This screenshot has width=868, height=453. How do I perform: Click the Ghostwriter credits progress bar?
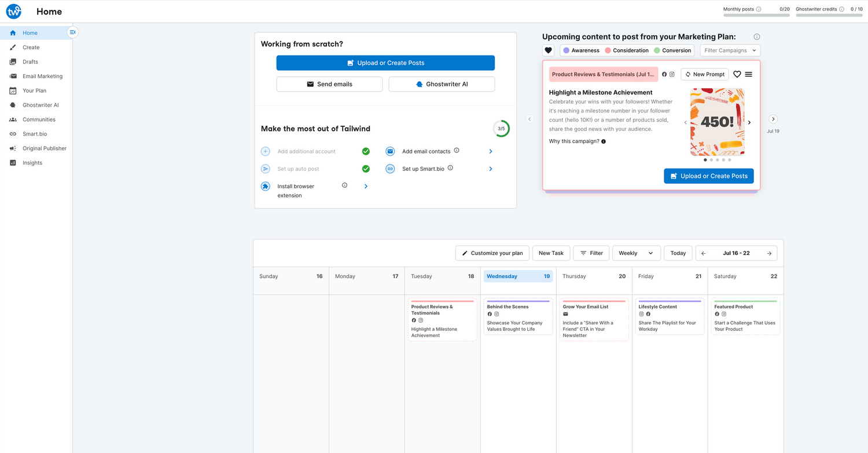pyautogui.click(x=829, y=16)
